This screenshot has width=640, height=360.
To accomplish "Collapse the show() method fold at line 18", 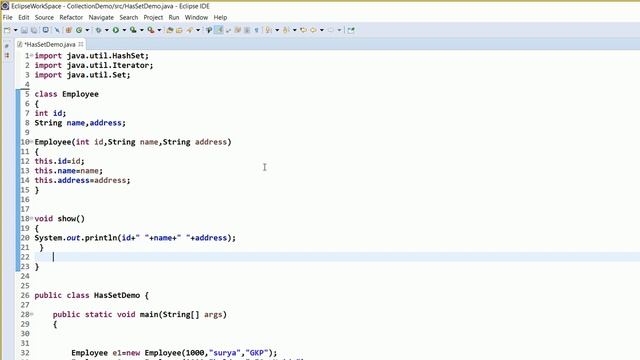I will click(32, 218).
